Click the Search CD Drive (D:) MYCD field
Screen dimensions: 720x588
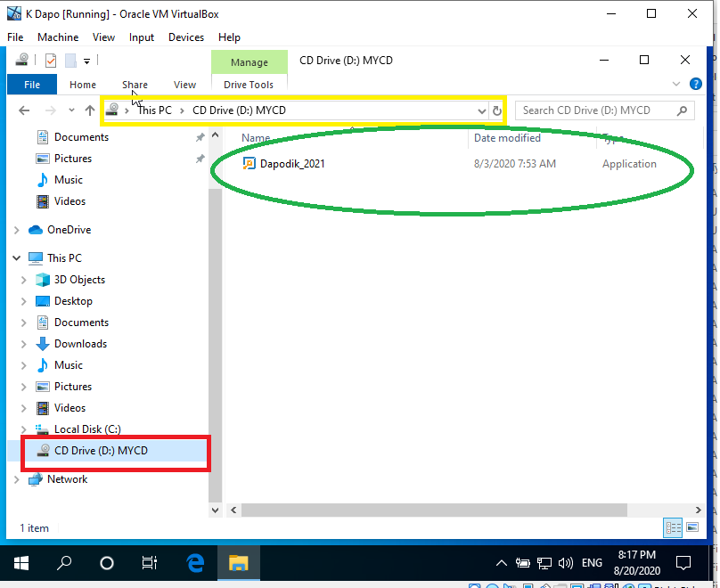(604, 110)
